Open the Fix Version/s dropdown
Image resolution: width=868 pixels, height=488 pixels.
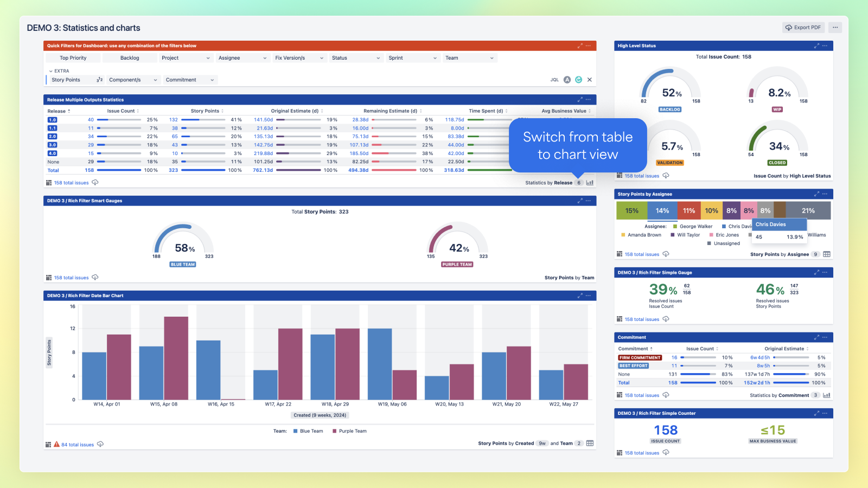tap(299, 57)
